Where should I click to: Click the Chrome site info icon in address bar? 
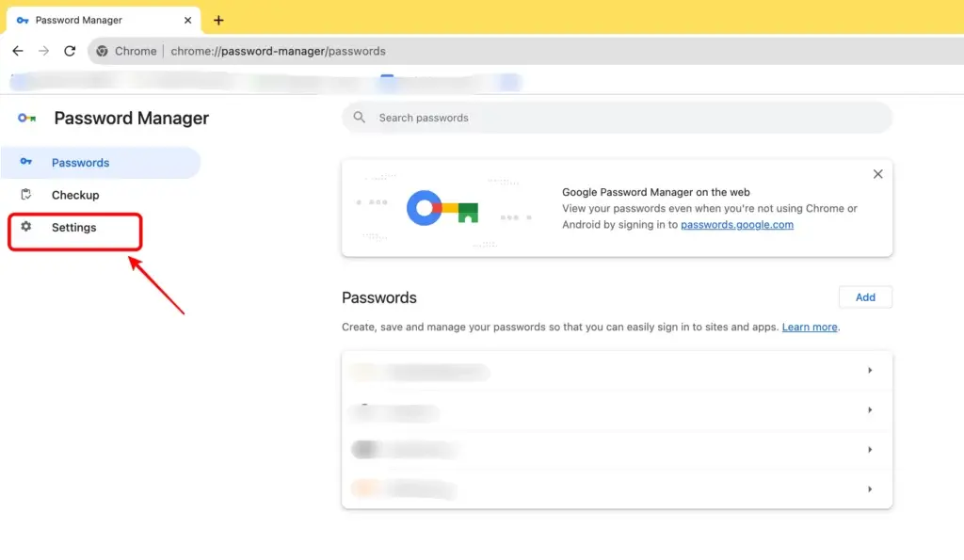tap(102, 51)
